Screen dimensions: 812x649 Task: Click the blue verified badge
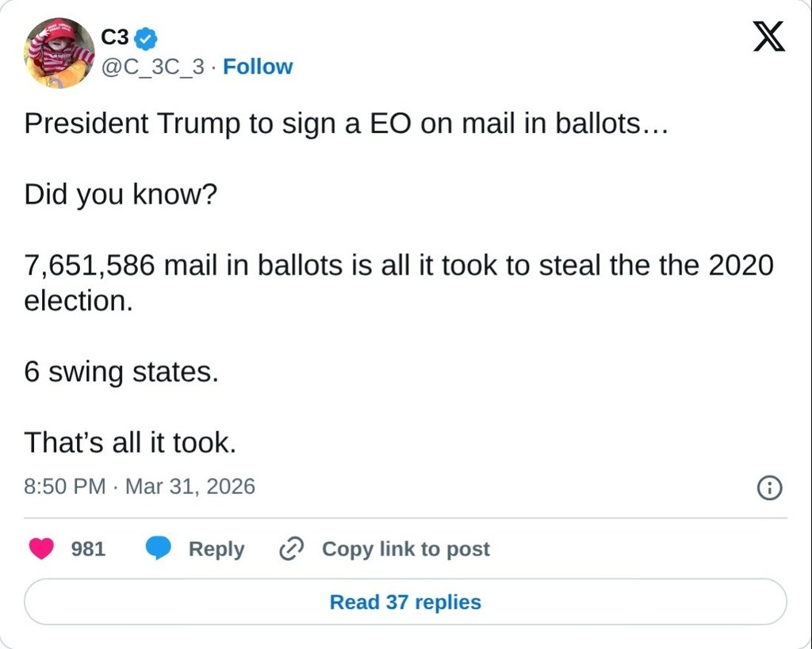coord(146,36)
